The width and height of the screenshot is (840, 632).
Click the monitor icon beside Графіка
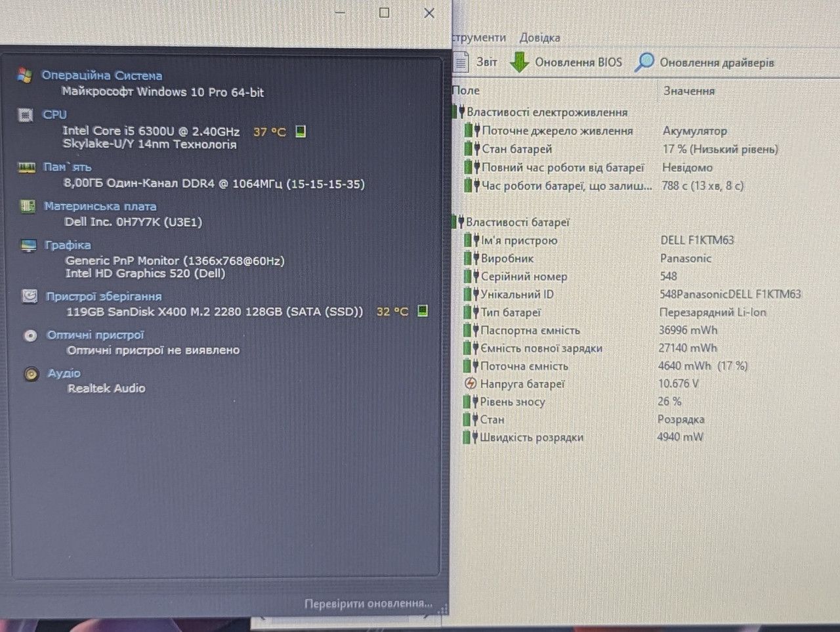pyautogui.click(x=28, y=245)
